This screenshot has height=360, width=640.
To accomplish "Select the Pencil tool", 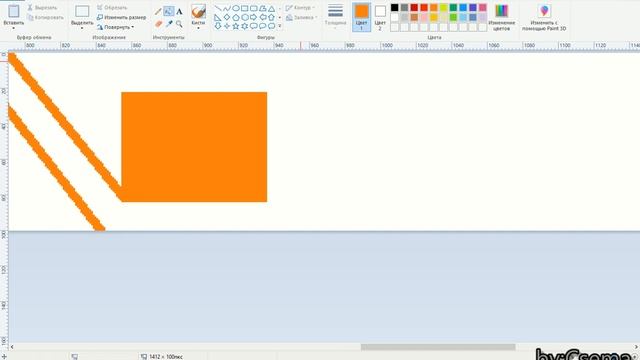I will click(158, 11).
